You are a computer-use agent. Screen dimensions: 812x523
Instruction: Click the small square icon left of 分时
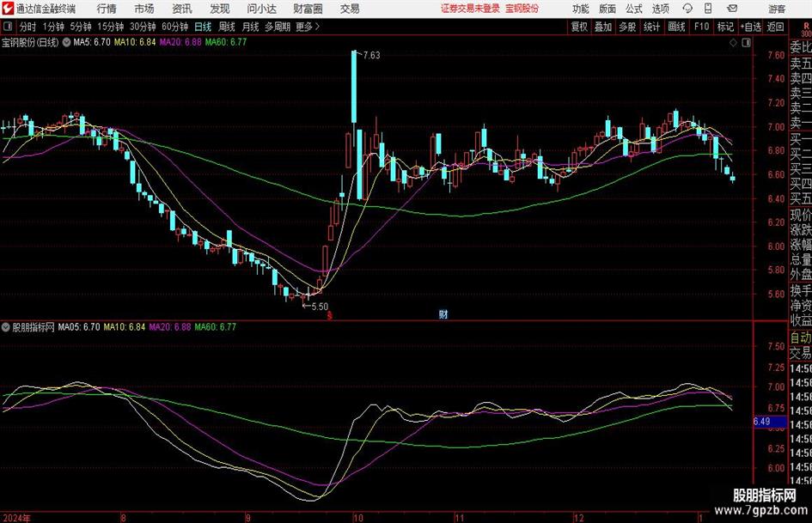point(8,27)
